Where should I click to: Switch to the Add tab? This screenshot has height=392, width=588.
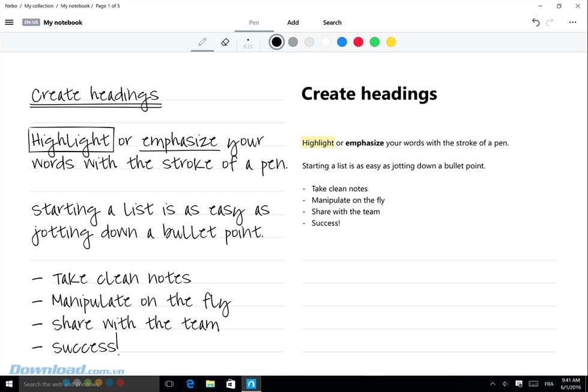(293, 23)
